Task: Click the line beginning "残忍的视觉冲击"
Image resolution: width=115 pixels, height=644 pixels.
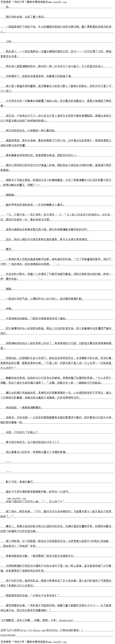Action: tap(31, 130)
